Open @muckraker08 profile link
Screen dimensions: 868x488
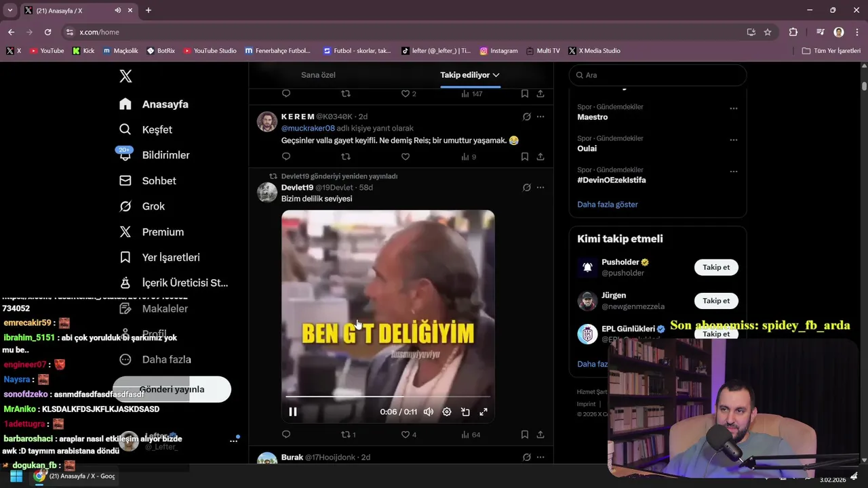pyautogui.click(x=308, y=128)
